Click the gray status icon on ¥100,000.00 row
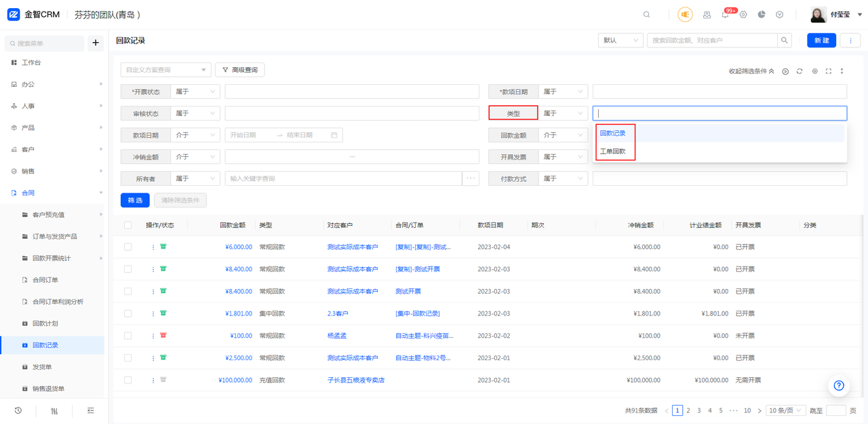868x424 pixels. point(163,380)
